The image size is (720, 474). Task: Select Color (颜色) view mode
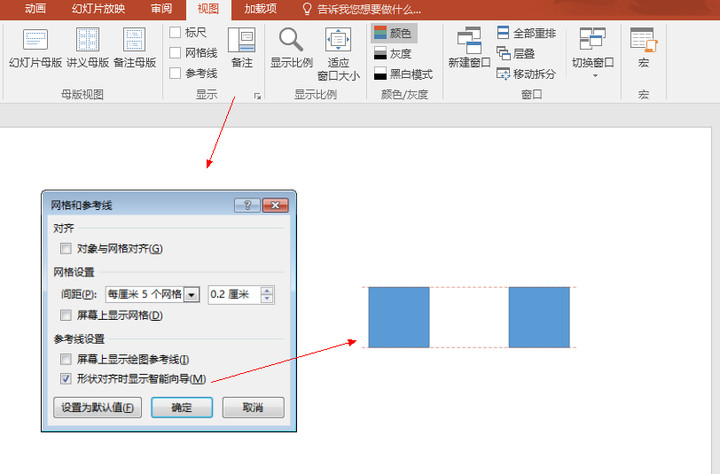[x=394, y=33]
